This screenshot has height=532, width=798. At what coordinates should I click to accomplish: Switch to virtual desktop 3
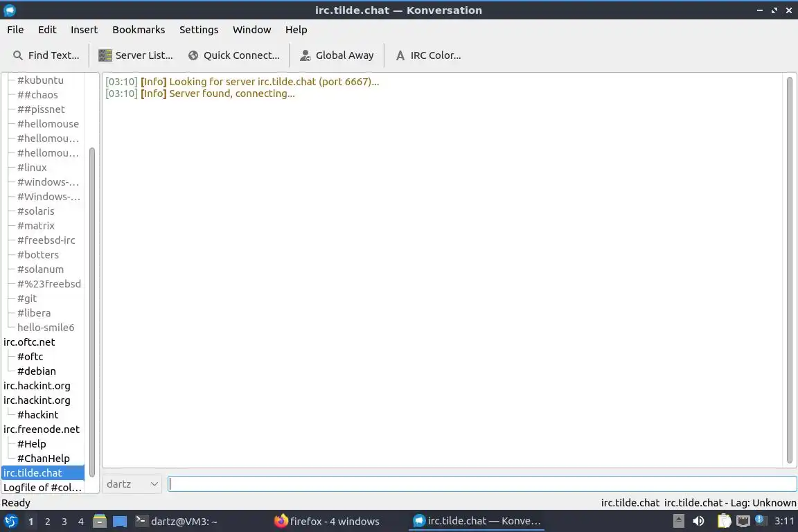pos(64,522)
